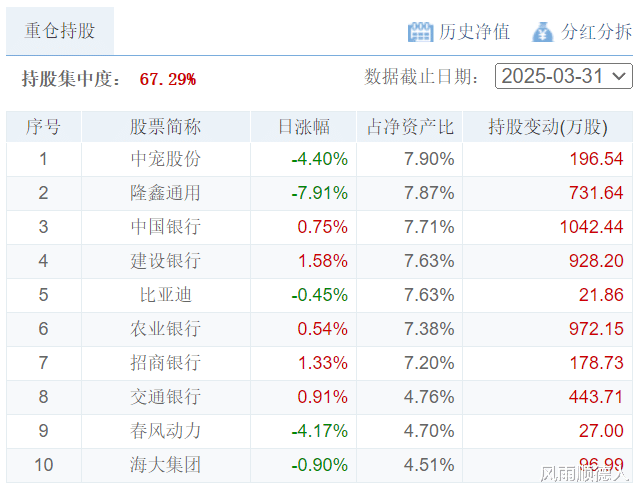
Task: Click the 序号 column header
Action: tap(44, 127)
